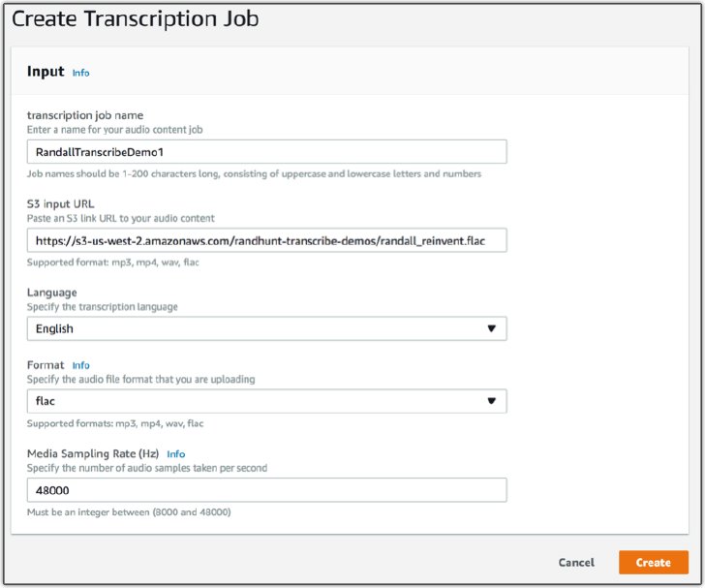The width and height of the screenshot is (705, 588).
Task: Focus the transcription job name field
Action: (x=266, y=152)
